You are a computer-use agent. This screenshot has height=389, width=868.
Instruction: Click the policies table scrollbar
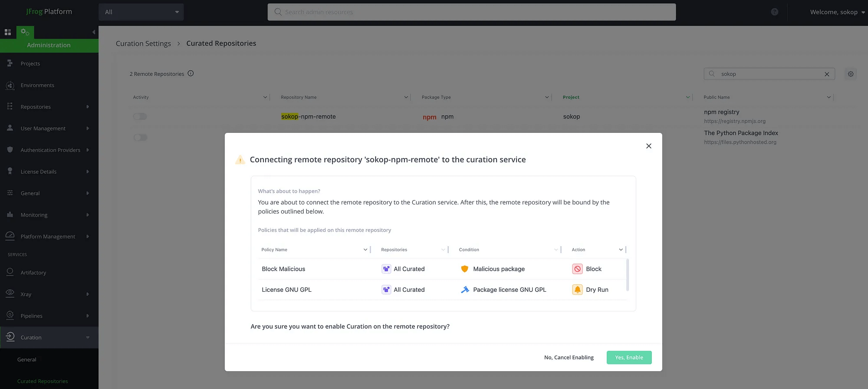pos(628,275)
